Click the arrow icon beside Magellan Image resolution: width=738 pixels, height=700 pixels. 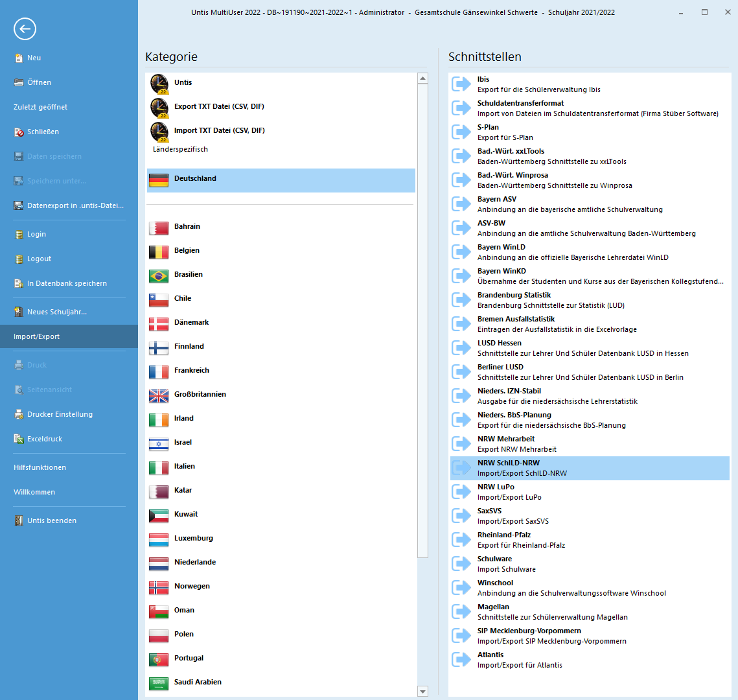click(461, 612)
